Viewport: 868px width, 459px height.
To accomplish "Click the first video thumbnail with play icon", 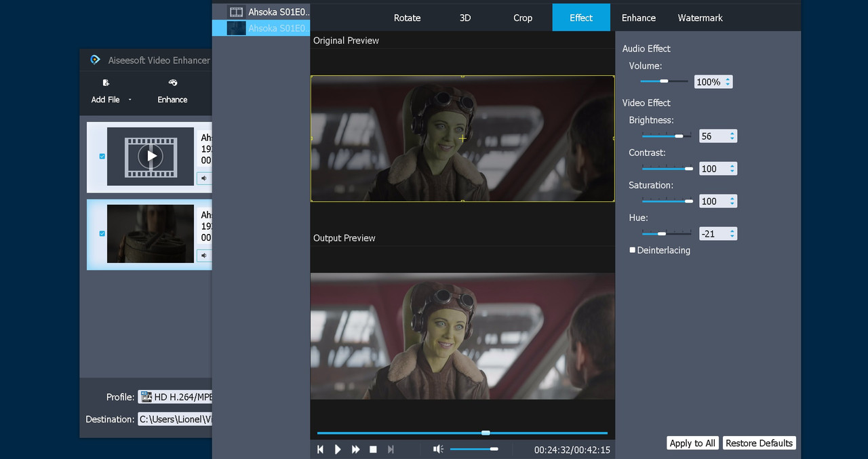I will [151, 156].
